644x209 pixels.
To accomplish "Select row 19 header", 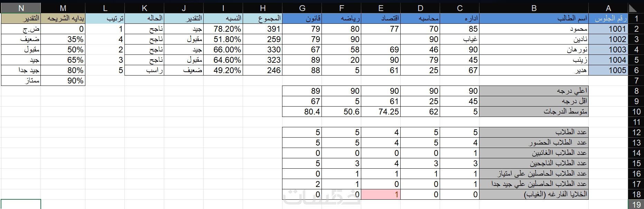I will [636, 205].
